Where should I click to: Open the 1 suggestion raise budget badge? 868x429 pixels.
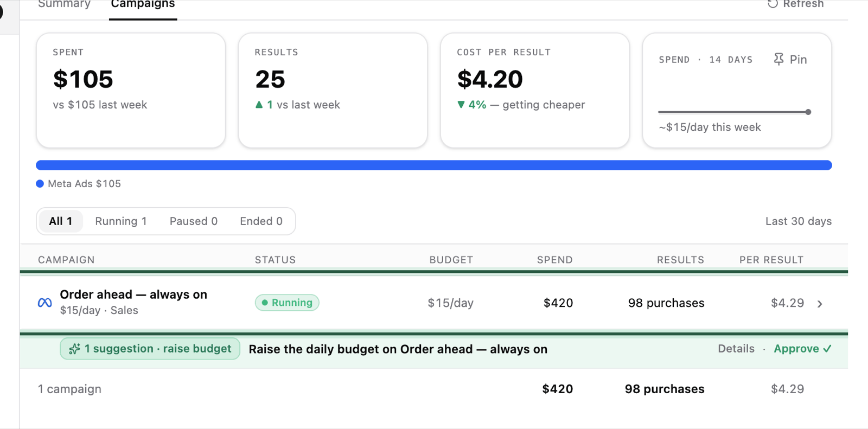tap(150, 349)
